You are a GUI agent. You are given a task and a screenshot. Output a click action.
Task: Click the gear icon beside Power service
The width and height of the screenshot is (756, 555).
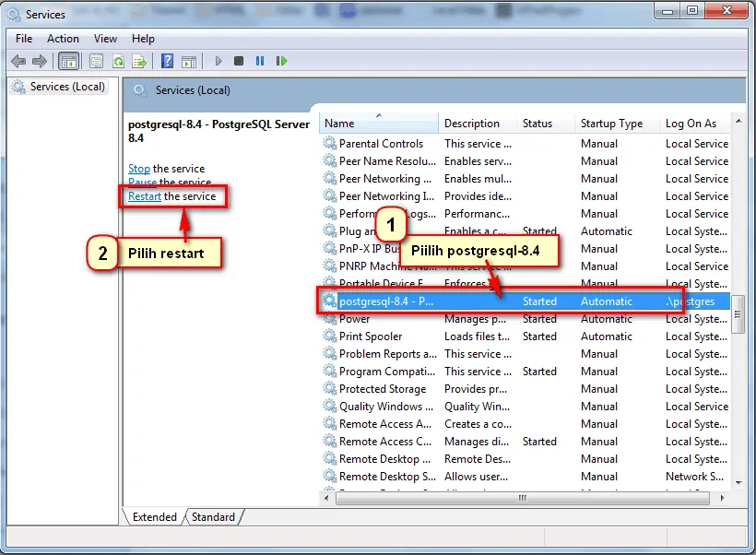[330, 319]
